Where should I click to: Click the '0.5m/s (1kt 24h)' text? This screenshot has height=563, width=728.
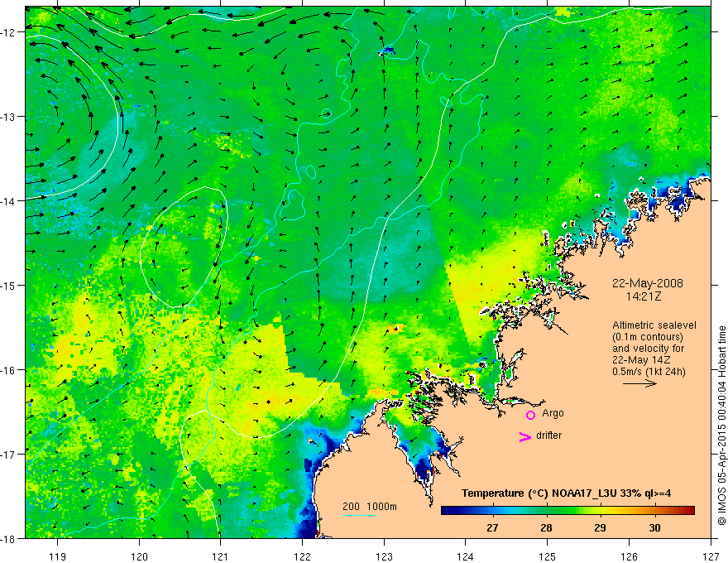tap(649, 372)
